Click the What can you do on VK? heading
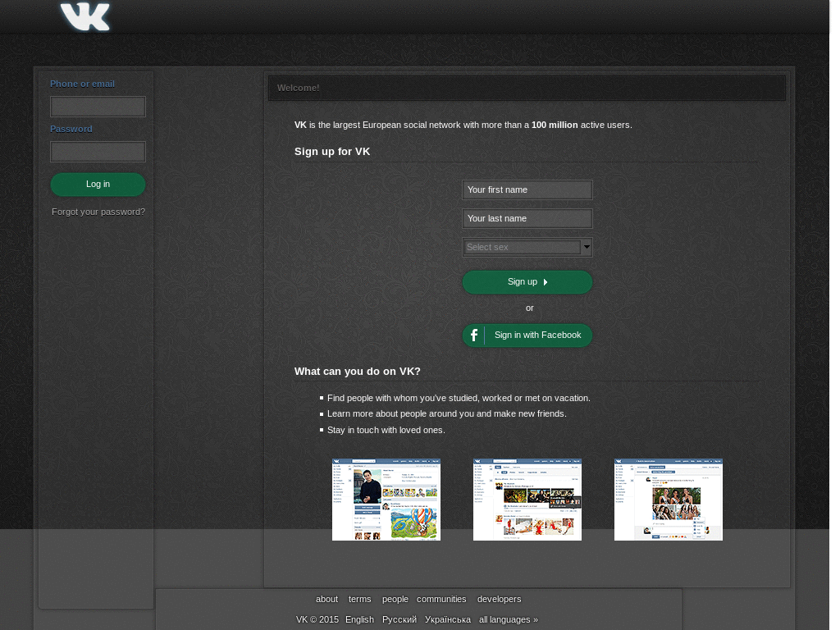 pyautogui.click(x=358, y=372)
